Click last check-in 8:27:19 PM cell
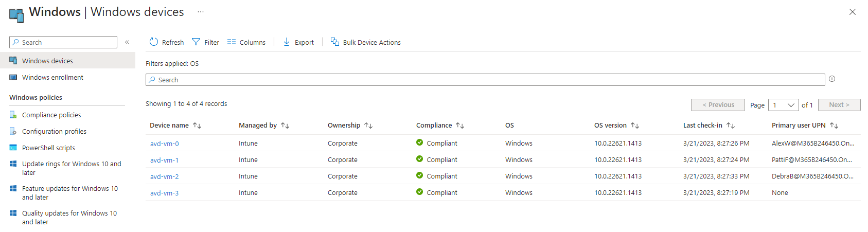Viewport: 868px width, 232px height. pos(716,193)
